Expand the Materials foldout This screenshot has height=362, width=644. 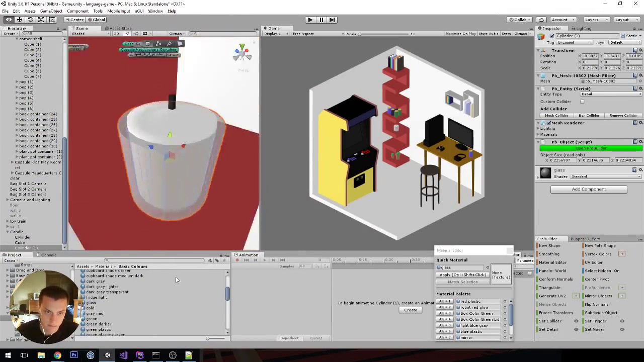[538, 134]
